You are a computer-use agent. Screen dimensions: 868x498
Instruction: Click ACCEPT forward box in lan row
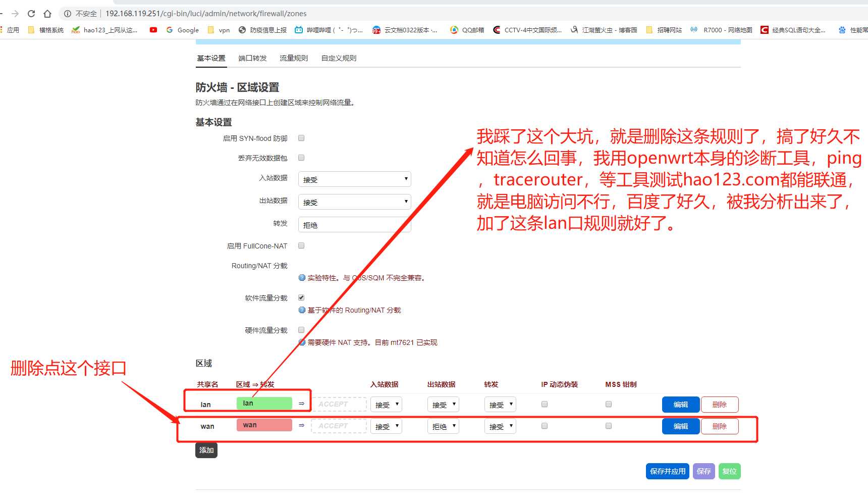coord(339,404)
